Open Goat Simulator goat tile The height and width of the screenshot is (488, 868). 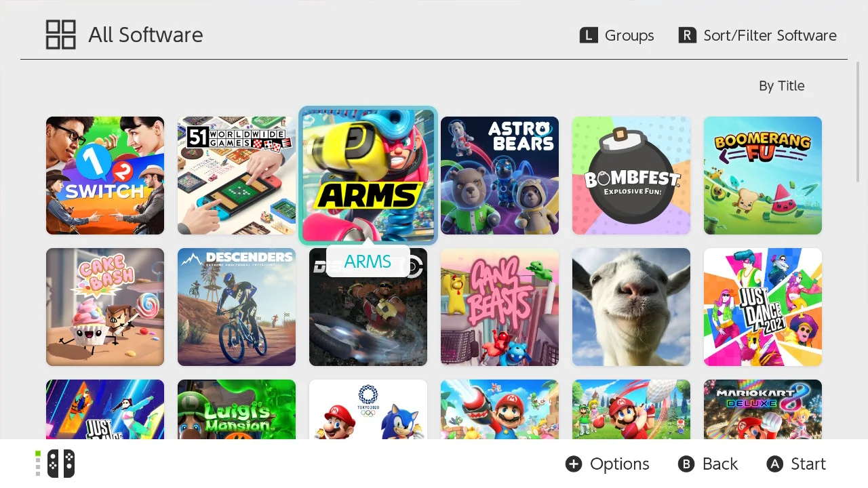click(x=631, y=307)
